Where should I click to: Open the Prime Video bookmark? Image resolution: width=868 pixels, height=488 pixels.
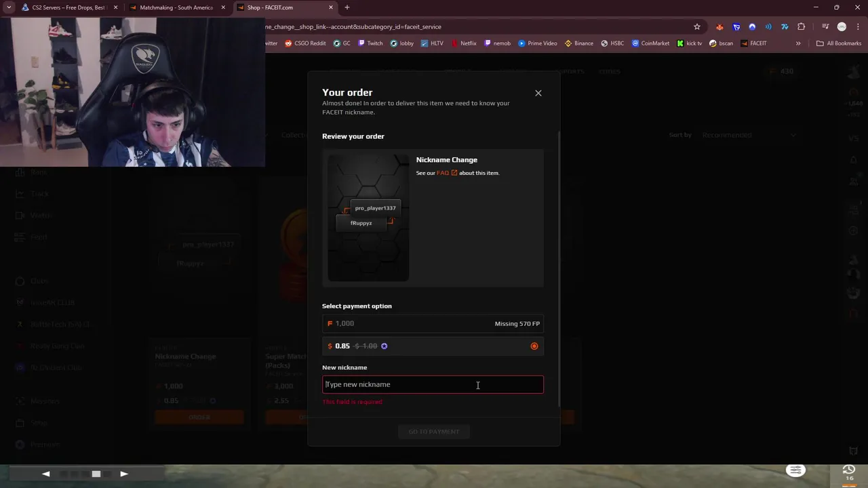coord(537,43)
